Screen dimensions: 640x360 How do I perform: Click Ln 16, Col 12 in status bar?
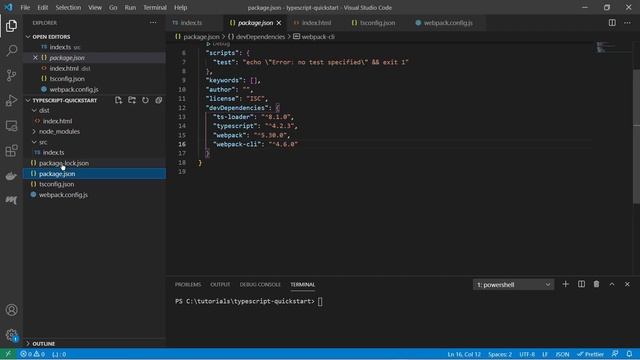point(464,354)
